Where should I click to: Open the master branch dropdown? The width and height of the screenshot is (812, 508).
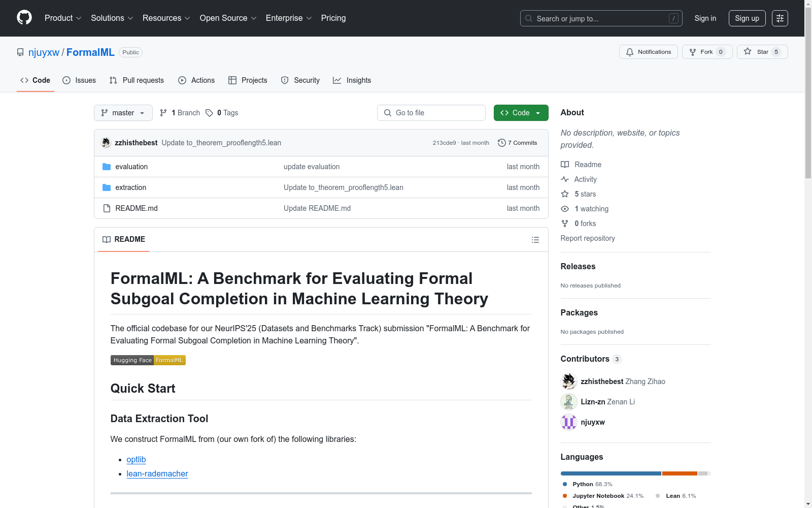click(x=123, y=113)
